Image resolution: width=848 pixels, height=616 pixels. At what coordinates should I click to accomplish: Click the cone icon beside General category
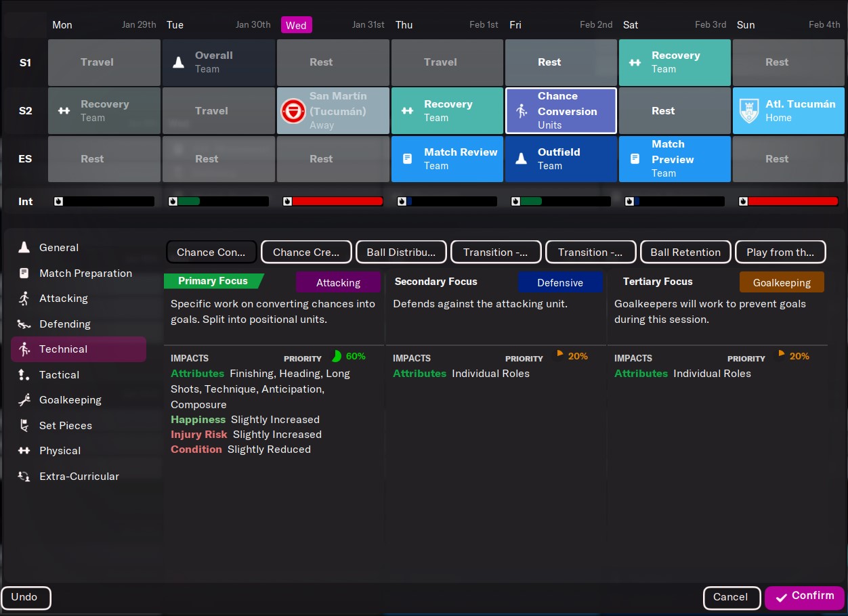pos(24,248)
